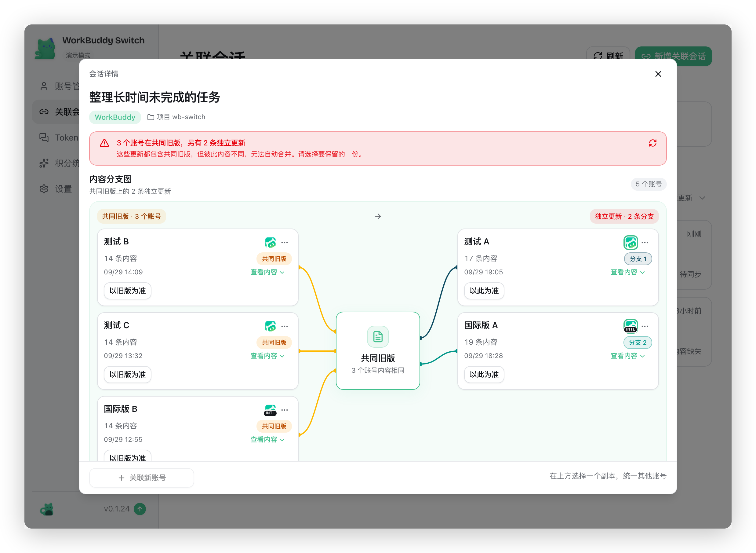Open the 更新 sort dropdown behind the dialog
The image size is (756, 553).
pyautogui.click(x=692, y=198)
